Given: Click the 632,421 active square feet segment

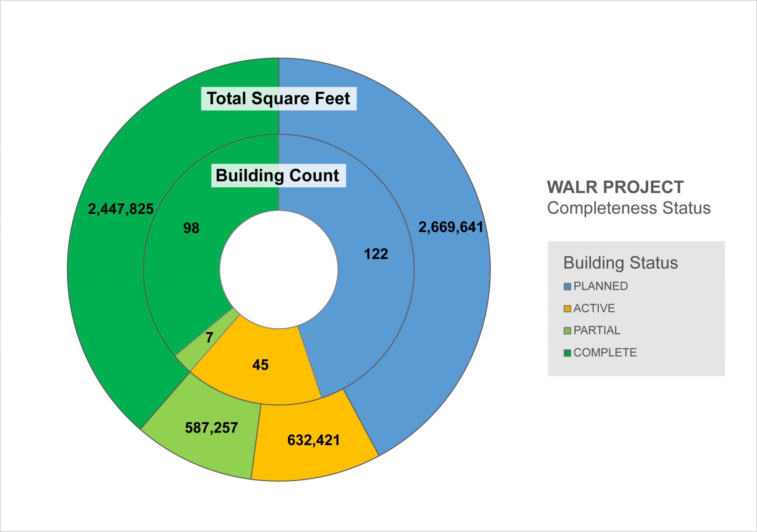Looking at the screenshot, I should pyautogui.click(x=313, y=440).
